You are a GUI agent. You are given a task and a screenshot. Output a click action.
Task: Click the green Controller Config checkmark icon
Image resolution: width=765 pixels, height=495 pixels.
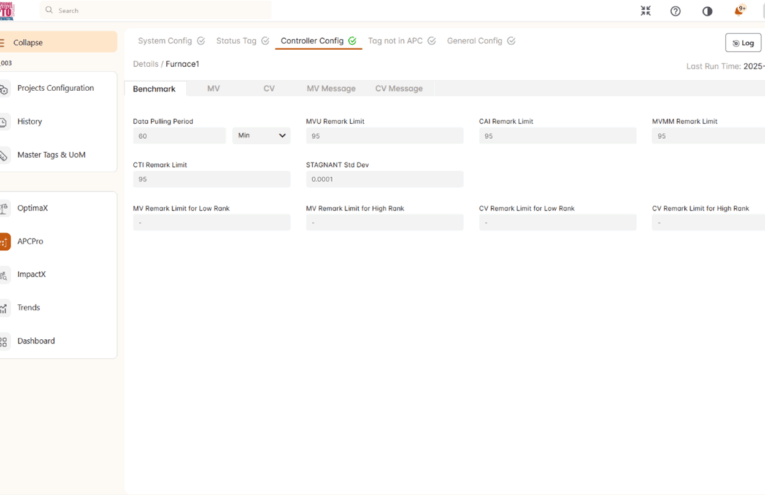click(x=352, y=41)
